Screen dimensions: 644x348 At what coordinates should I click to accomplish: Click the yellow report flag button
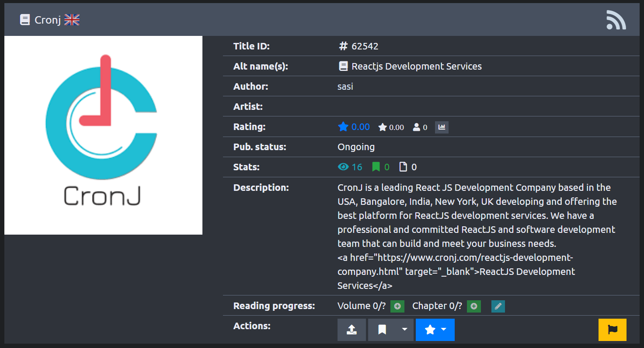613,330
